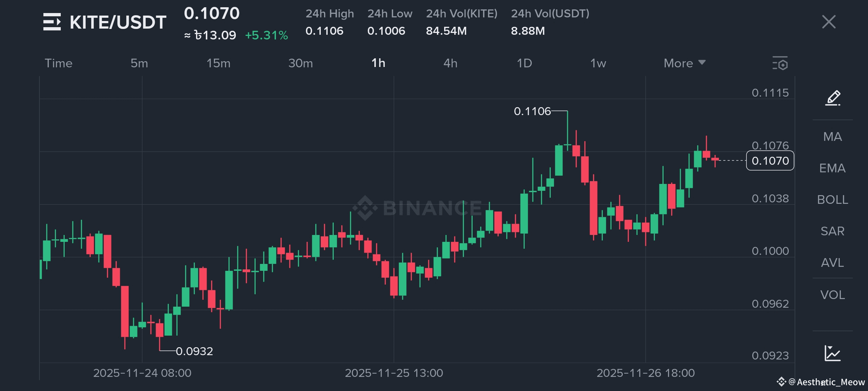
Task: Select the 1D timeframe
Action: 524,63
